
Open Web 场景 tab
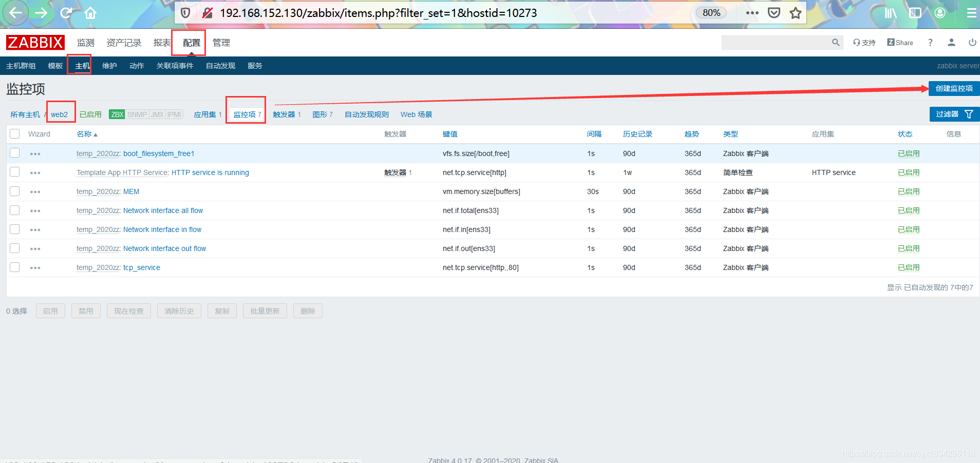[x=417, y=114]
